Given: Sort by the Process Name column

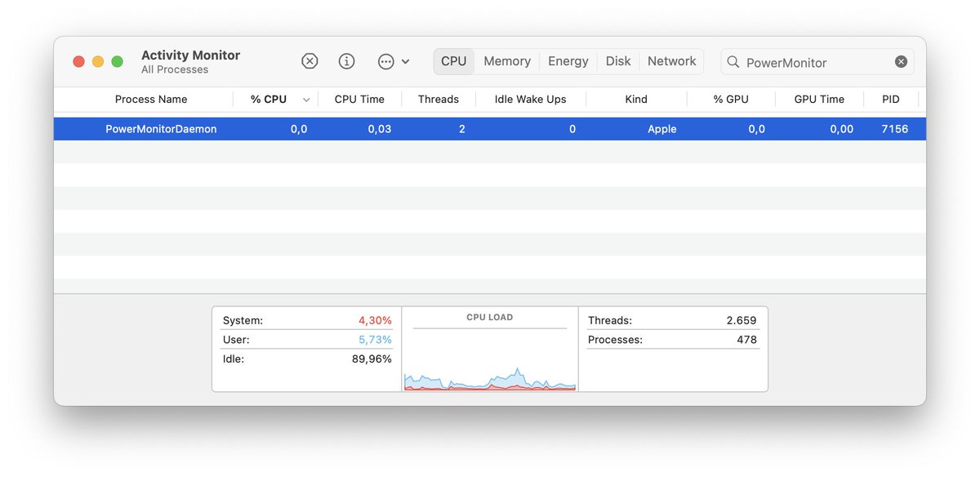Looking at the screenshot, I should [151, 100].
